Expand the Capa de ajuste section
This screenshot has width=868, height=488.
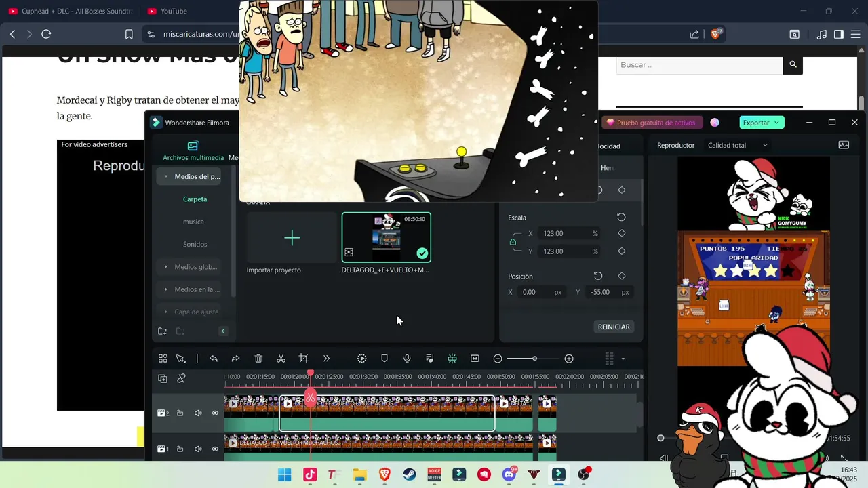tap(166, 312)
